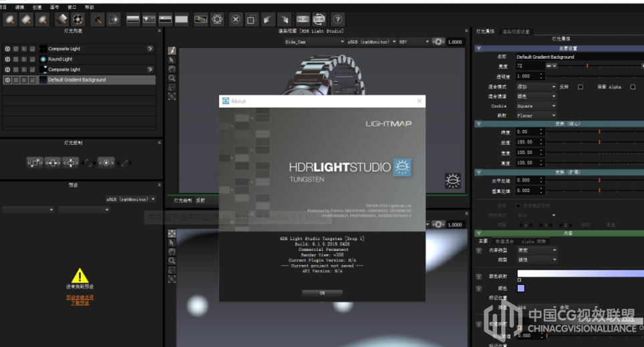Toggle visibility of Round Light
Image resolution: width=644 pixels, height=347 pixels.
[x=7, y=59]
